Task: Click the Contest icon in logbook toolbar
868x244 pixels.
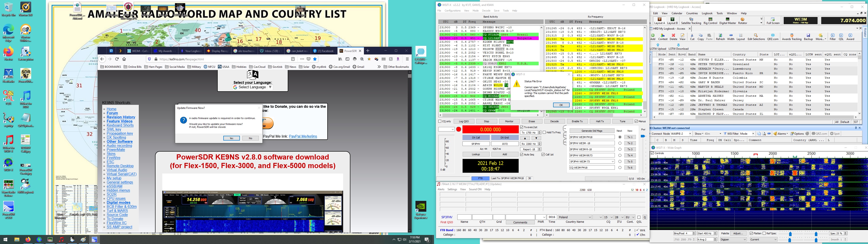Action: 663,37
